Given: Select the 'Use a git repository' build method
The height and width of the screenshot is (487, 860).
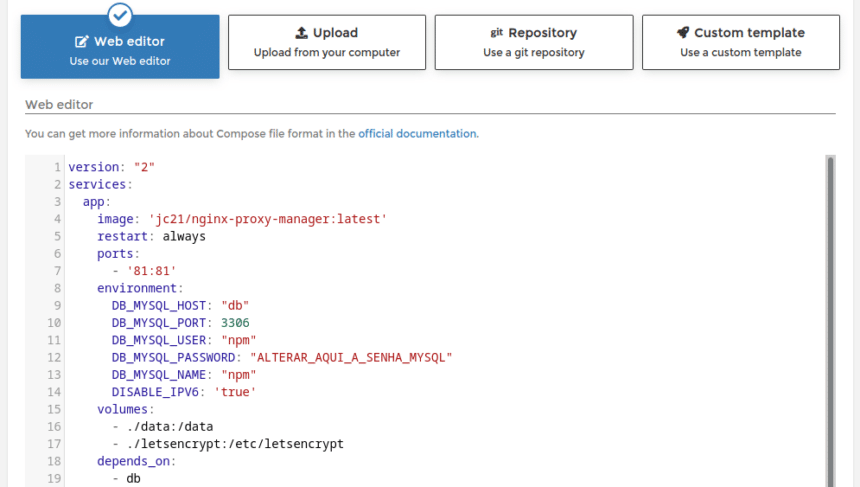Looking at the screenshot, I should 534,52.
